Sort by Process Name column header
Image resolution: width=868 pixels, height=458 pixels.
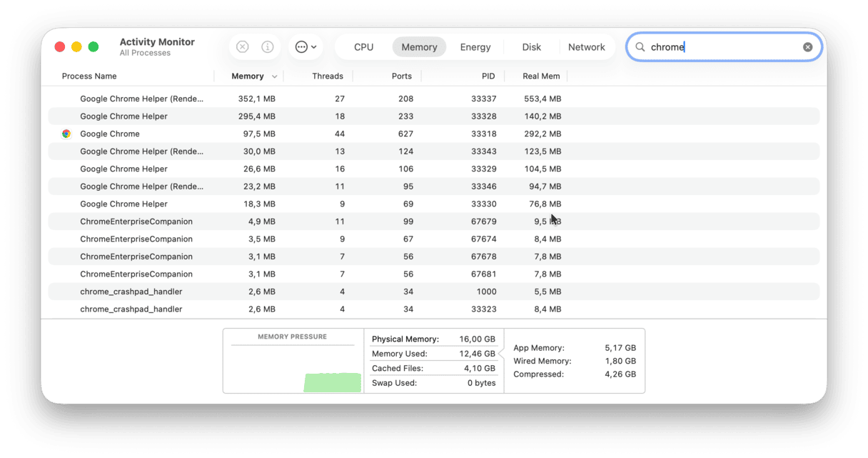tap(89, 76)
